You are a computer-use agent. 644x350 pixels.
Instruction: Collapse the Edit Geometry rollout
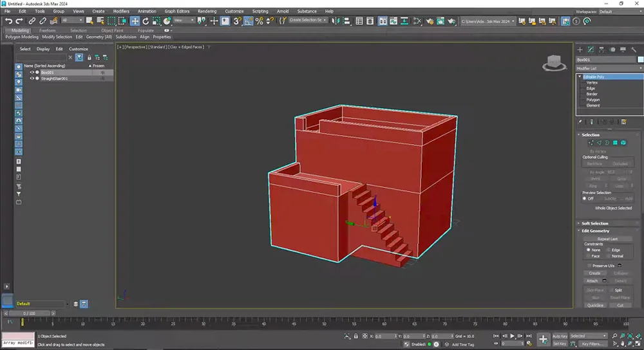(595, 231)
